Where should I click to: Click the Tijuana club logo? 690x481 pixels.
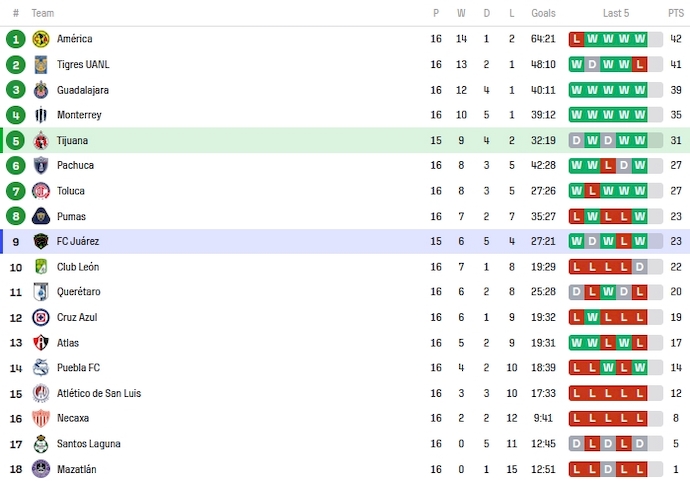point(41,140)
